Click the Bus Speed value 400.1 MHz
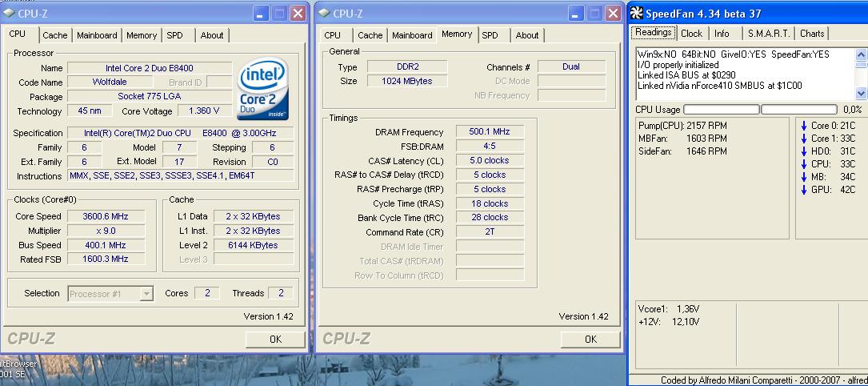This screenshot has width=868, height=386. pyautogui.click(x=106, y=245)
